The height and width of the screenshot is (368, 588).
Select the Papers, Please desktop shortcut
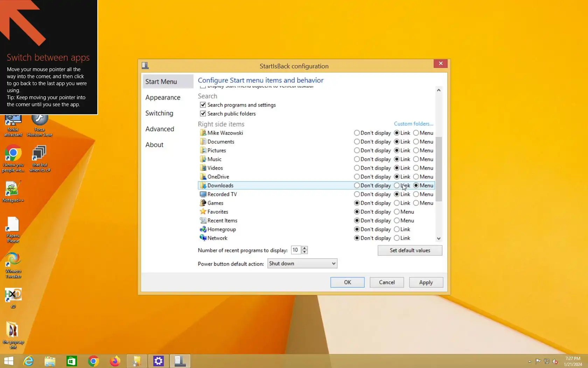13,230
